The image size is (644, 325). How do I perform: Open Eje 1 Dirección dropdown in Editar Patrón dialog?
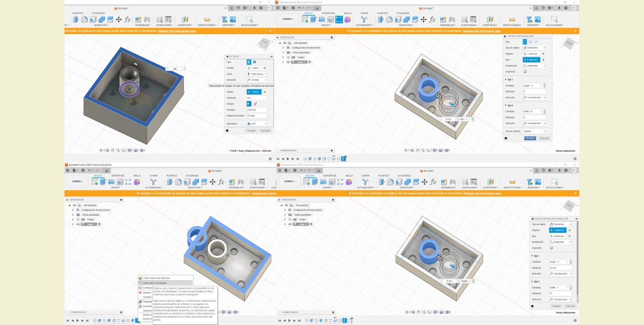pyautogui.click(x=560, y=274)
